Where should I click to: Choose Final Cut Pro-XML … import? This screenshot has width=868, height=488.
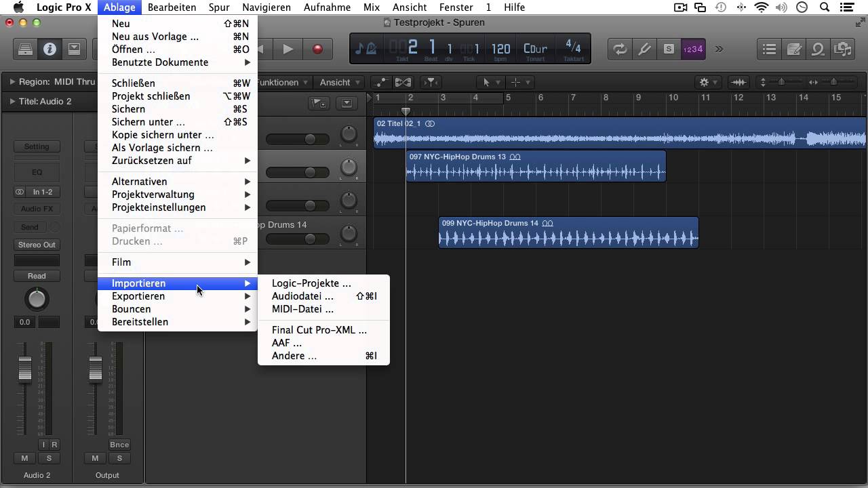point(324,330)
